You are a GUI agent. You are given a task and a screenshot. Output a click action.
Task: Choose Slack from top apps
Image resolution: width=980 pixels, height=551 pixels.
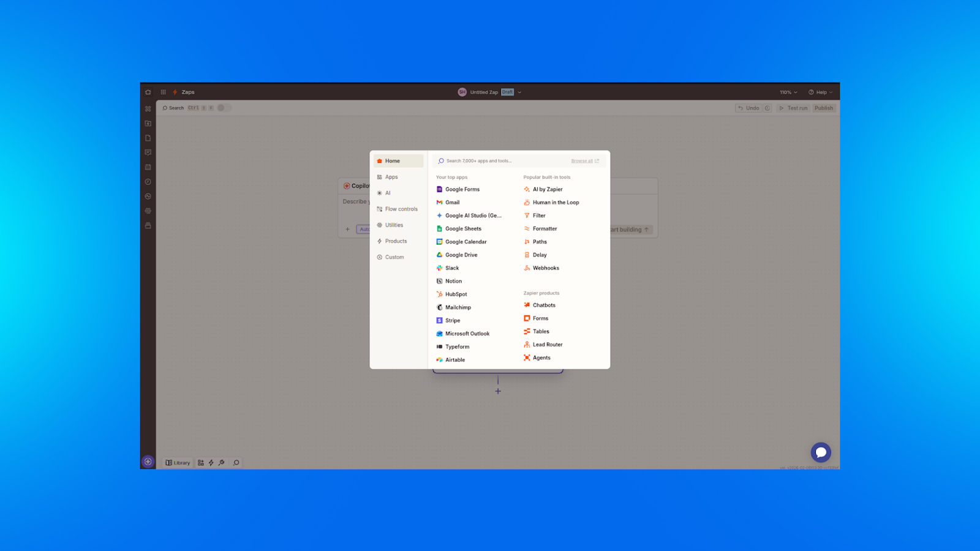(452, 268)
